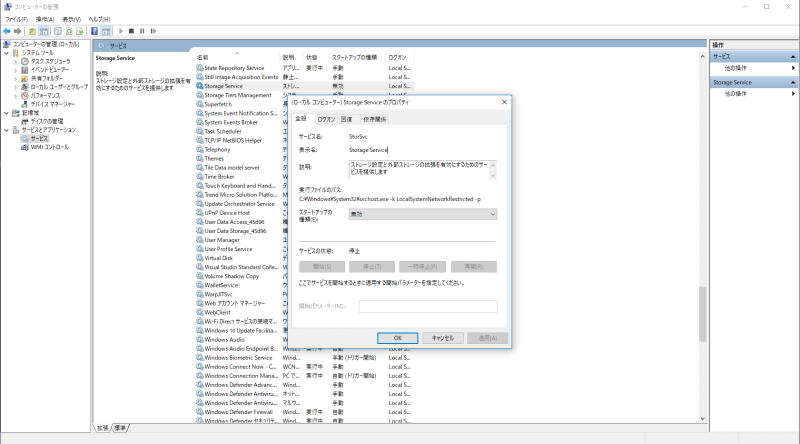Click the 開始(S) service button

click(x=322, y=267)
